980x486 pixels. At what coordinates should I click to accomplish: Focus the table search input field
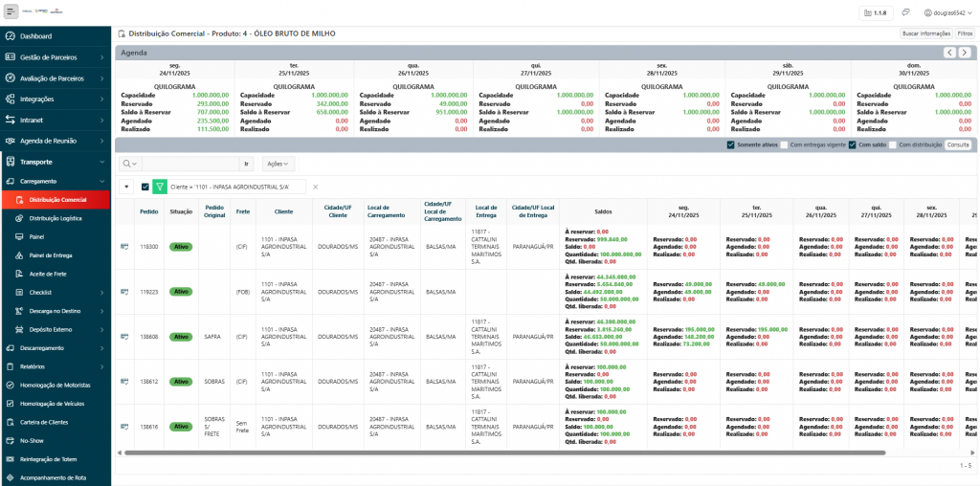click(x=190, y=164)
